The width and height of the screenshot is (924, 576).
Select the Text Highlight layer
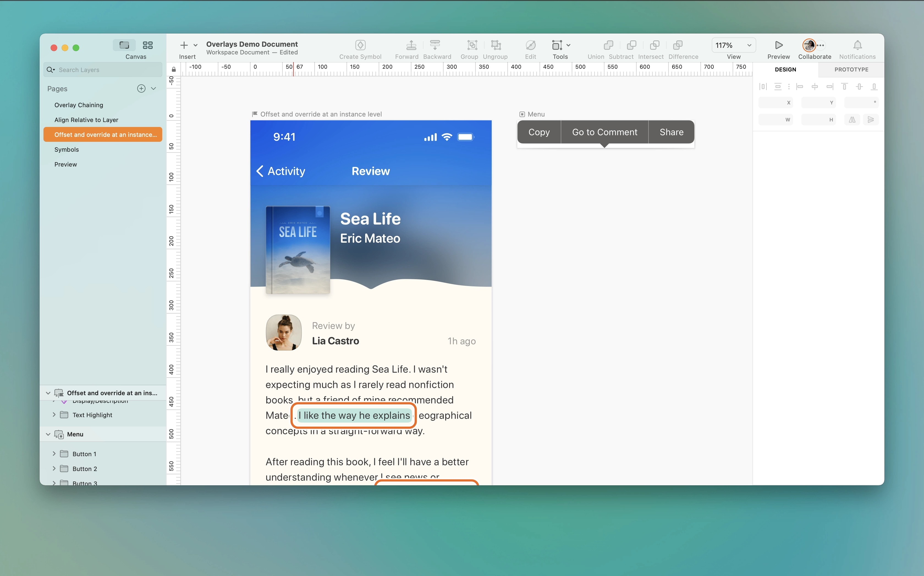pyautogui.click(x=103, y=415)
